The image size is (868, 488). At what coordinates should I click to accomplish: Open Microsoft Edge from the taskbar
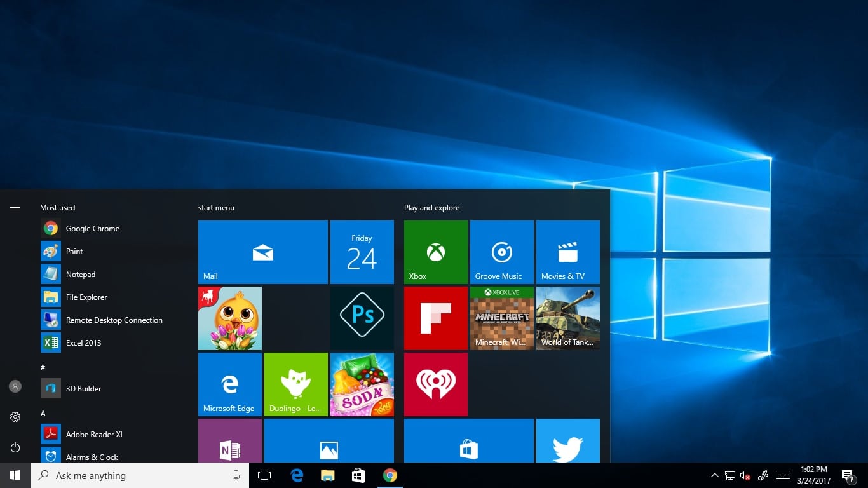(296, 475)
